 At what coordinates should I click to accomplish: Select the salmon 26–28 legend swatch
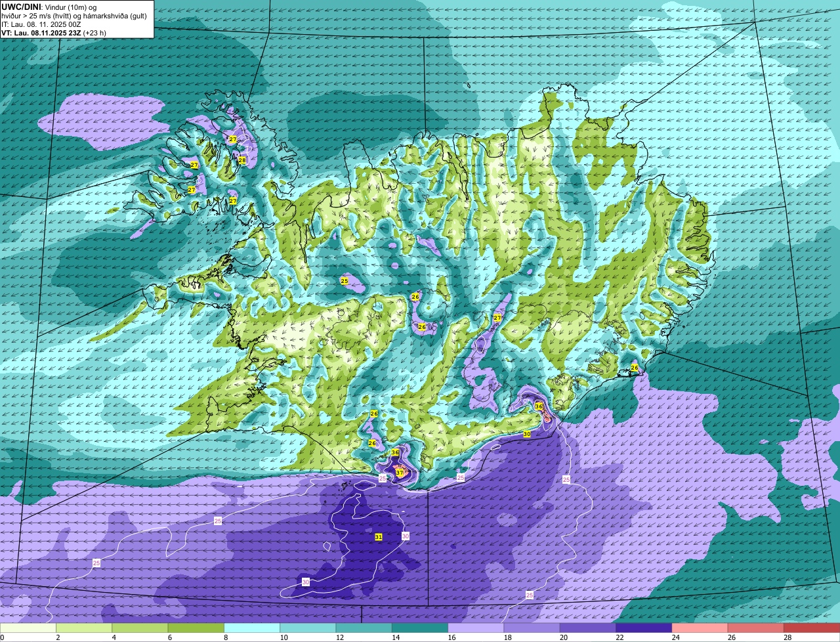756,628
